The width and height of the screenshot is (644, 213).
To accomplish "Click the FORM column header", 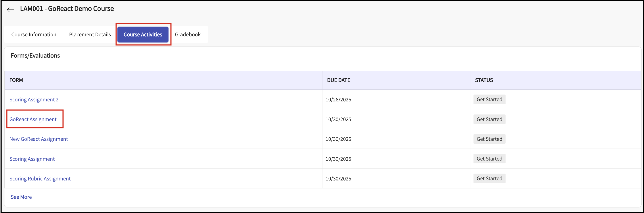I will (16, 80).
